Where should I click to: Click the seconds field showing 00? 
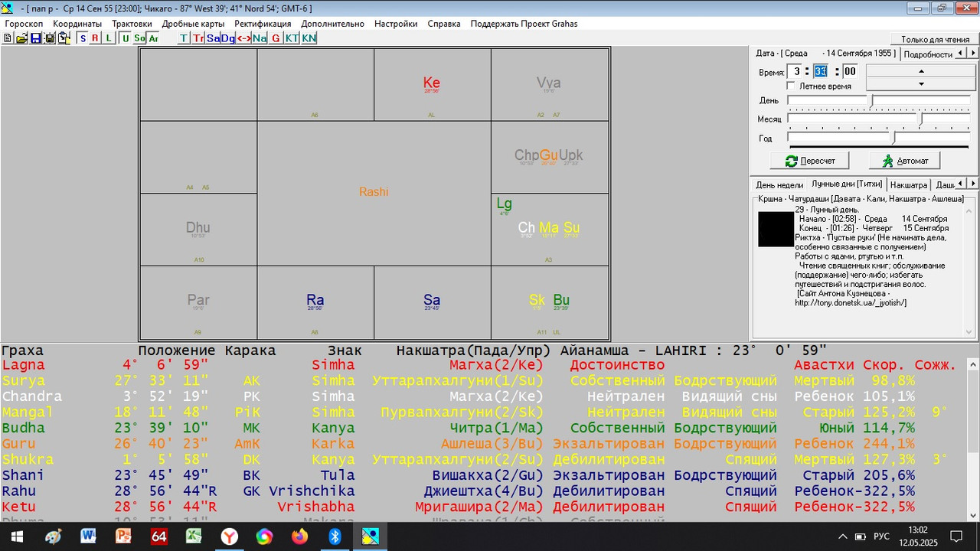[x=849, y=71]
